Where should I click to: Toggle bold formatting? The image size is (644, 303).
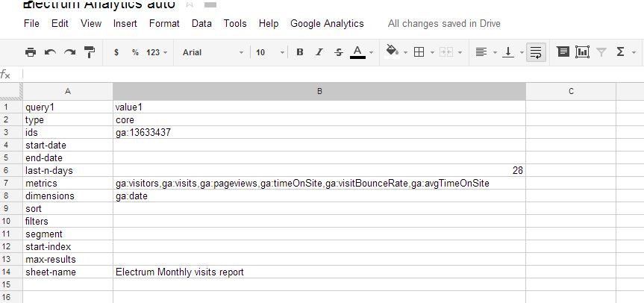click(x=300, y=52)
